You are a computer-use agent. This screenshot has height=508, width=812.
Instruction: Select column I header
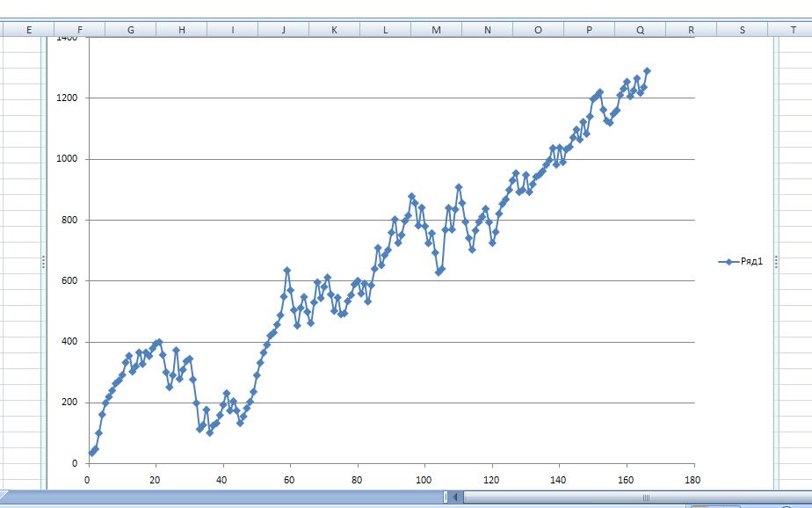coord(233,30)
